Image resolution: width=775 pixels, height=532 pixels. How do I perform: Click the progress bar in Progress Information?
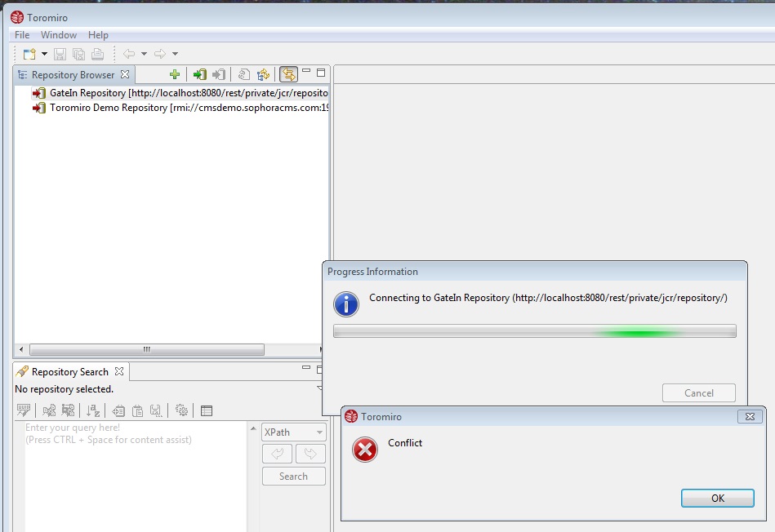pyautogui.click(x=535, y=331)
